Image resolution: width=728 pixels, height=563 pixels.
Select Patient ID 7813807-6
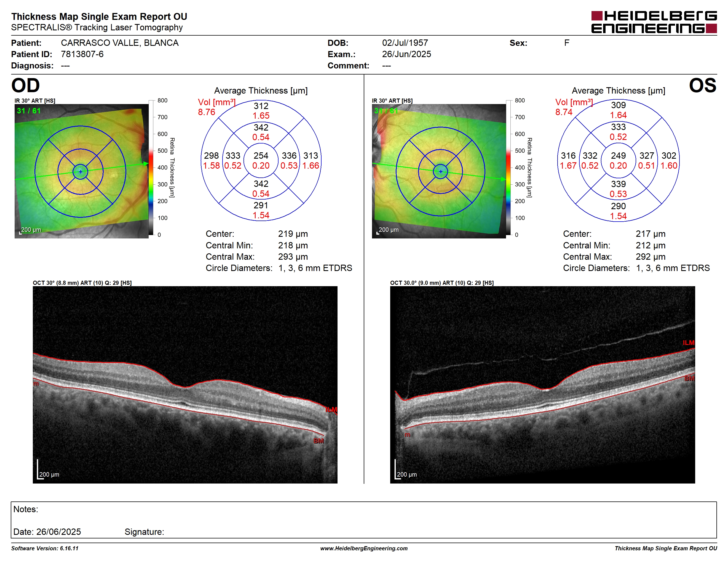click(x=82, y=54)
